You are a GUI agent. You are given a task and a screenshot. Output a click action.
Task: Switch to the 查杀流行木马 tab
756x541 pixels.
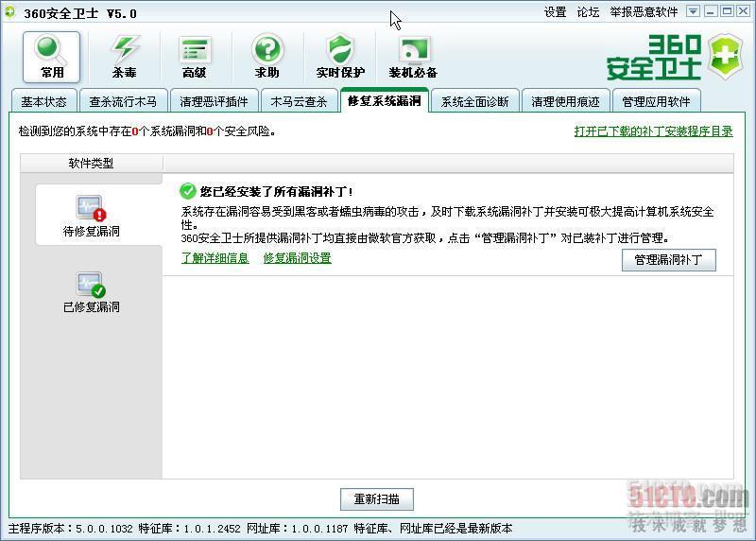(123, 101)
